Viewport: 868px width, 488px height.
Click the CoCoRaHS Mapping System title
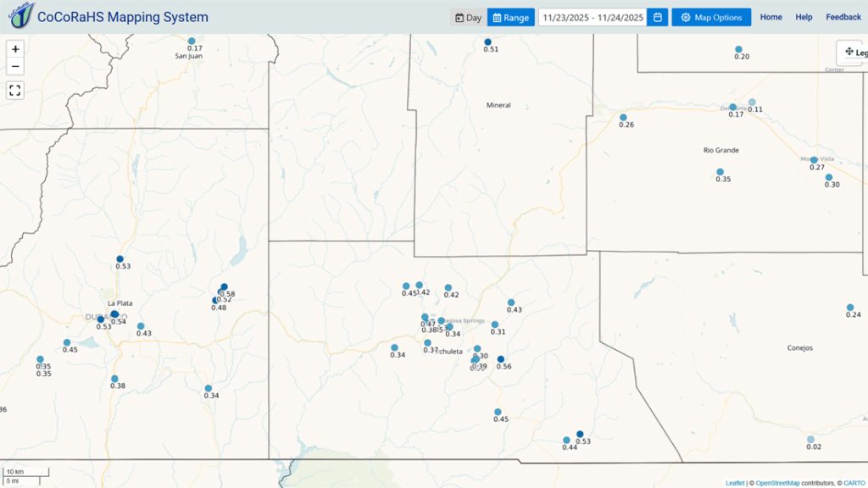(122, 17)
